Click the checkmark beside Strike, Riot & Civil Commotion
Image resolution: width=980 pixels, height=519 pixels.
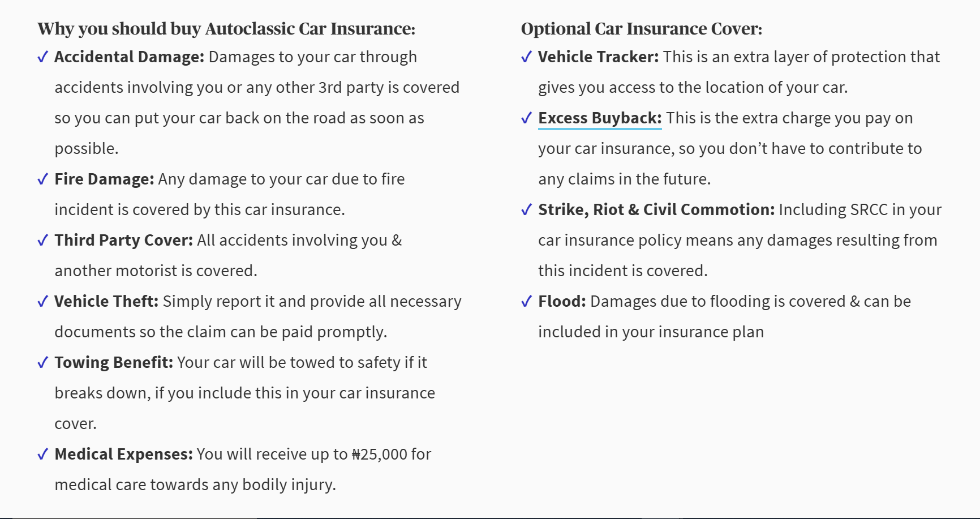[x=527, y=210]
